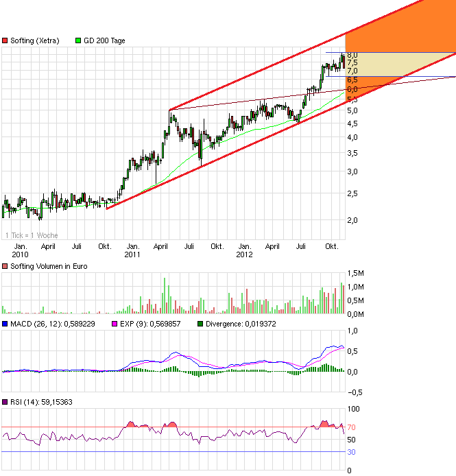Click the magenta EXP (9) legend swatch
This screenshot has height=476, width=456.
(115, 324)
